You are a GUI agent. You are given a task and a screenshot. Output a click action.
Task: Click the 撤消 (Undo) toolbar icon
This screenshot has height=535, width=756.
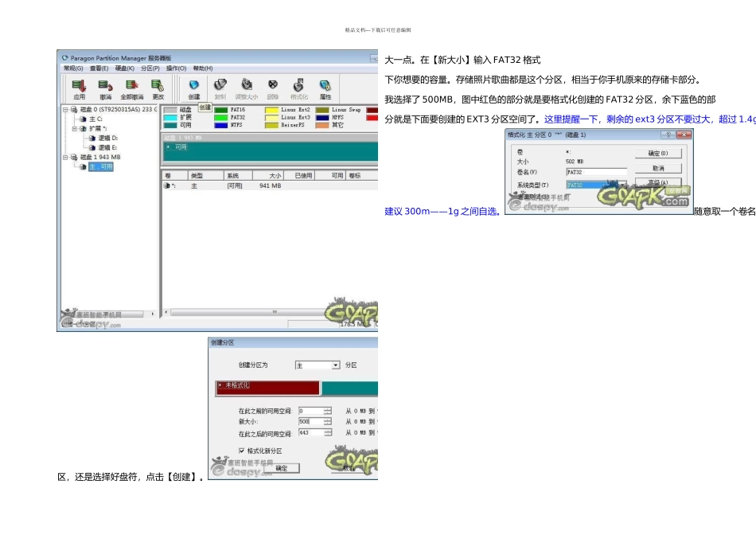click(x=105, y=85)
